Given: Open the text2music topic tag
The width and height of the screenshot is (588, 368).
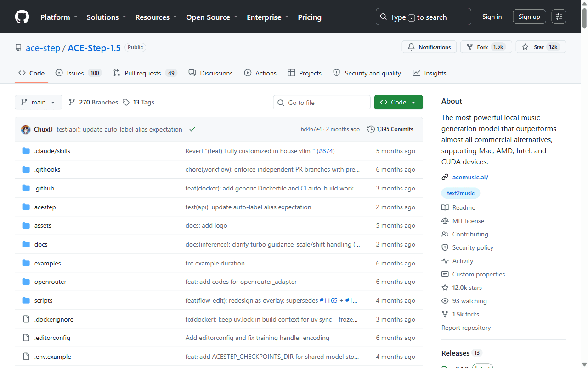Looking at the screenshot, I should coord(461,193).
